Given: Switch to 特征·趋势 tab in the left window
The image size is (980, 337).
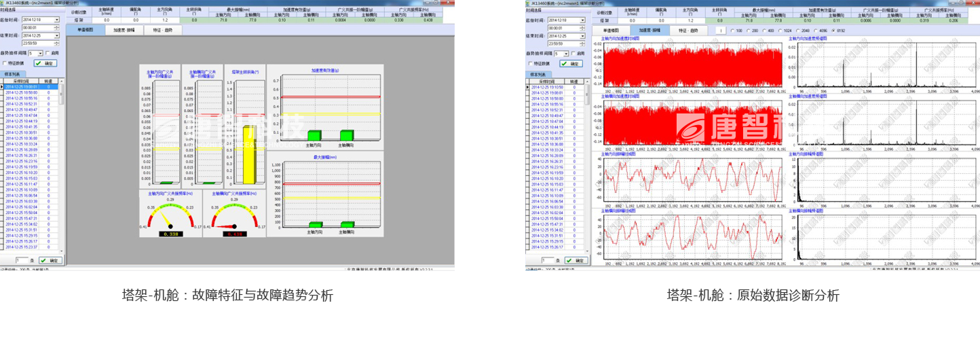Looking at the screenshot, I should (163, 31).
